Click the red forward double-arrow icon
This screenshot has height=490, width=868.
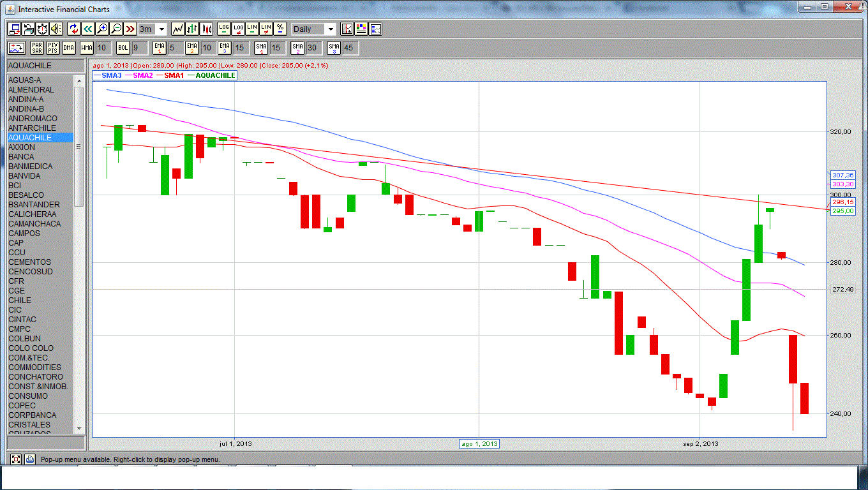tap(130, 29)
